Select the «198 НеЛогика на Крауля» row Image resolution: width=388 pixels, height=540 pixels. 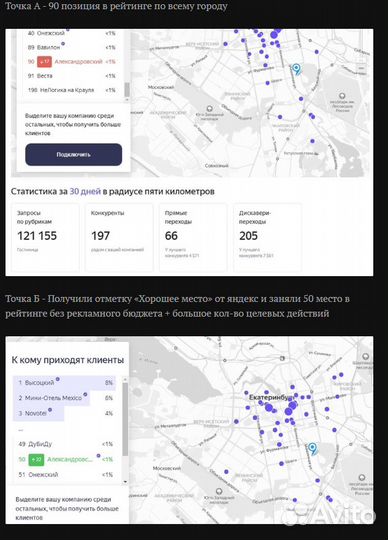72,90
